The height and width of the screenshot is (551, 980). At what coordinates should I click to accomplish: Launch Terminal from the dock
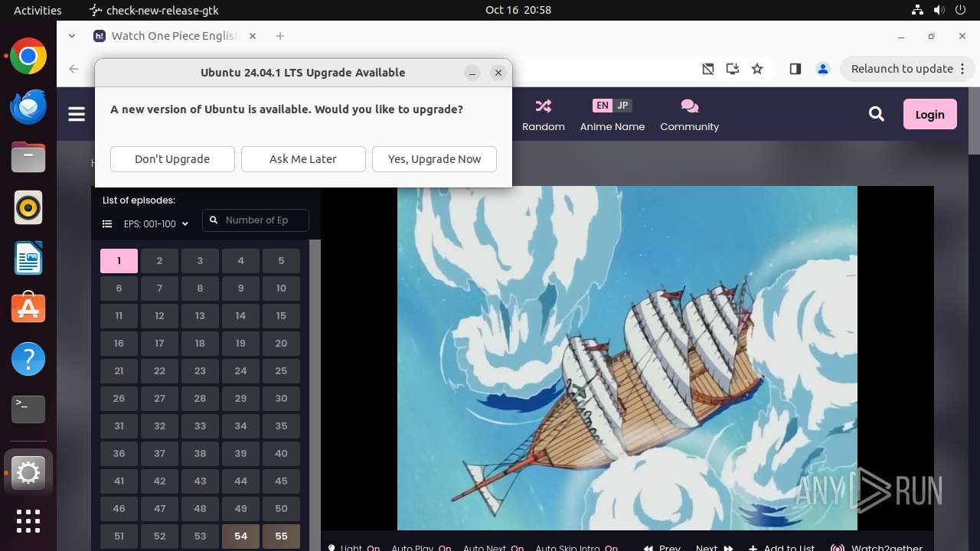point(28,409)
